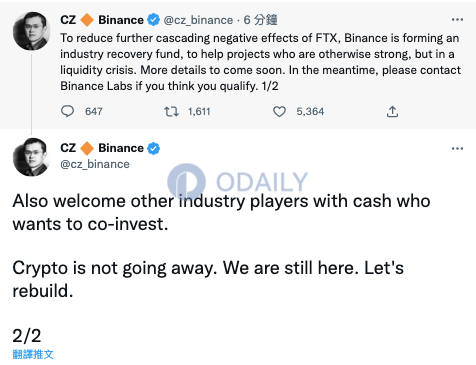Click the 6 分鐘 timestamp
Screen dimensions: 476x365
click(x=260, y=20)
